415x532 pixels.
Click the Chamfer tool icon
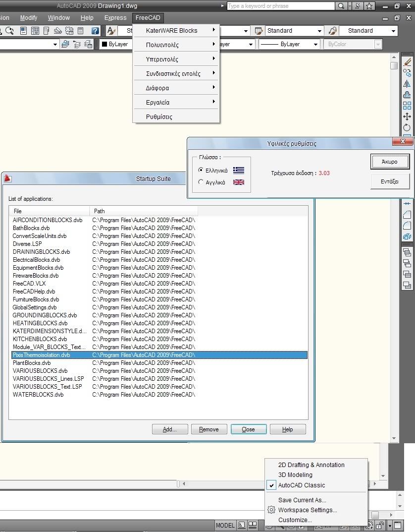click(x=407, y=215)
